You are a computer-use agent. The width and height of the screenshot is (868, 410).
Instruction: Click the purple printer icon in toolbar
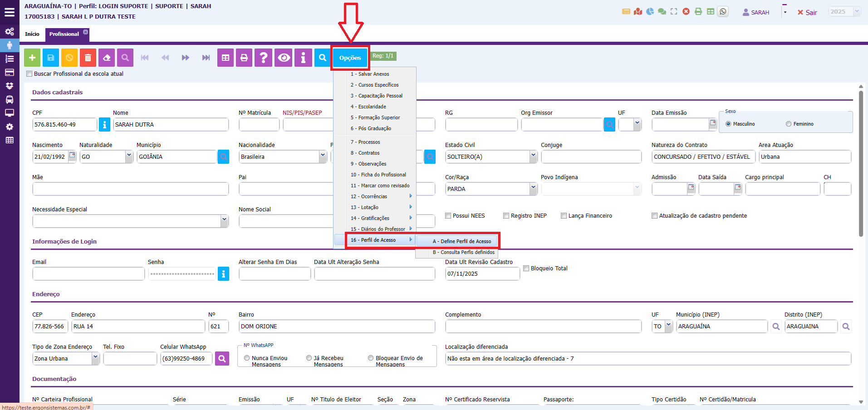(244, 58)
